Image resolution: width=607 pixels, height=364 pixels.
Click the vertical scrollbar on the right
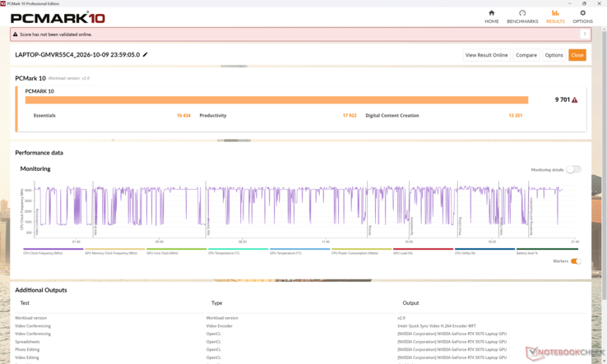(604, 164)
